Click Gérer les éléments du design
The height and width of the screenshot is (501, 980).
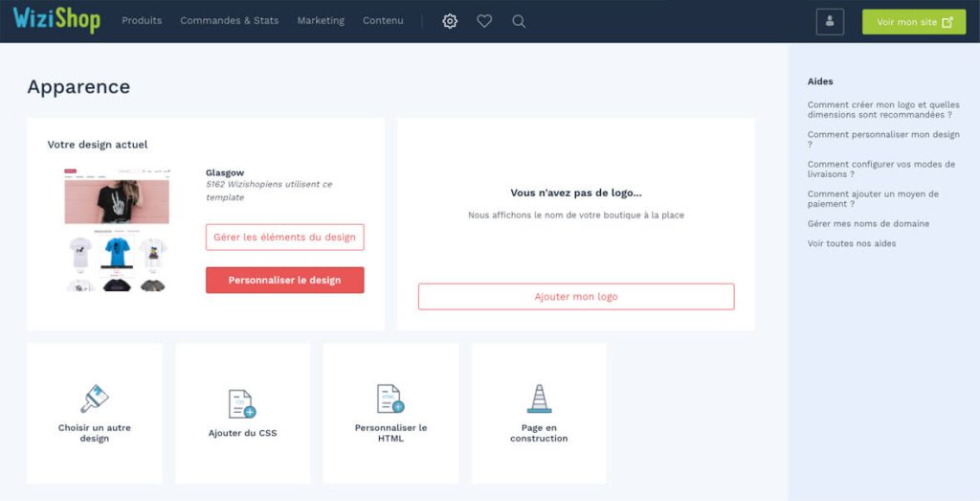pos(285,237)
